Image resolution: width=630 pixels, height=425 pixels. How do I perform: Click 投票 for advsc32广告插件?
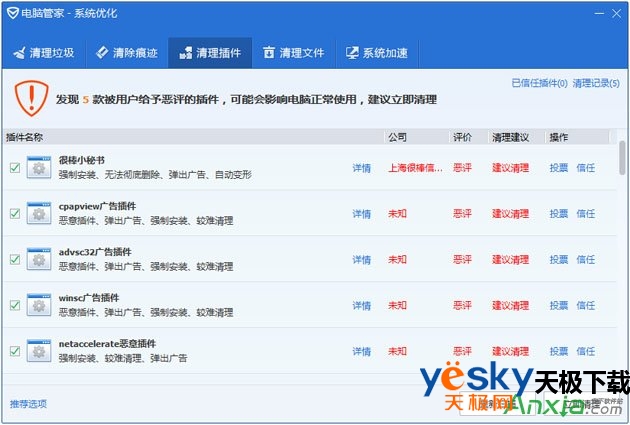coord(558,259)
